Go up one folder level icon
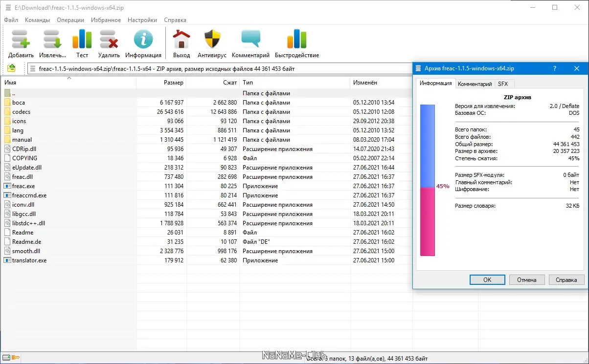This screenshot has height=364, width=589. (11, 68)
